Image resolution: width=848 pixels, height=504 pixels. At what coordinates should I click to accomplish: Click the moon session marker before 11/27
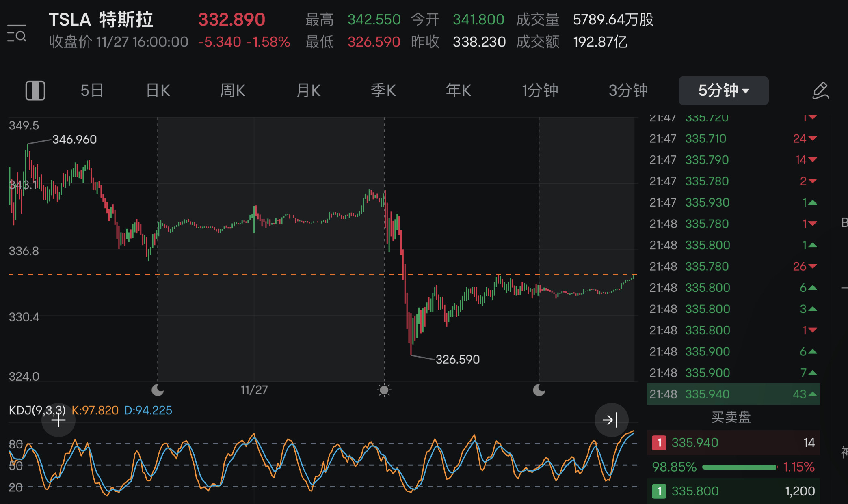[x=158, y=390]
